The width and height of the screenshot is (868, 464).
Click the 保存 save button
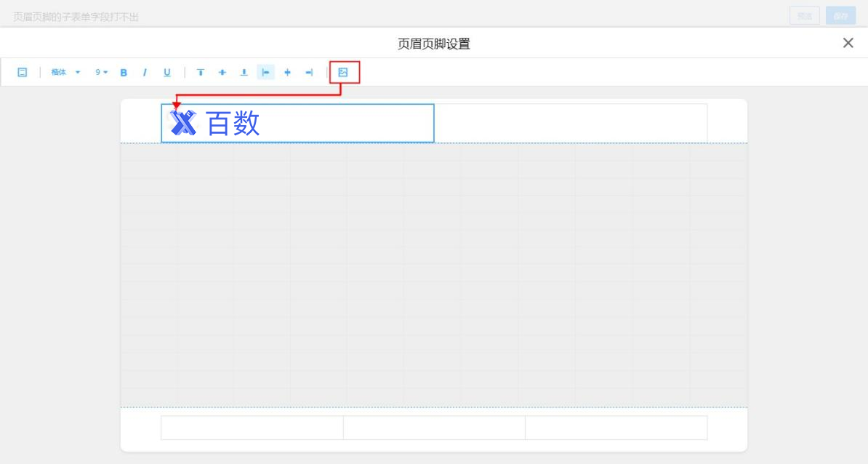[x=840, y=16]
